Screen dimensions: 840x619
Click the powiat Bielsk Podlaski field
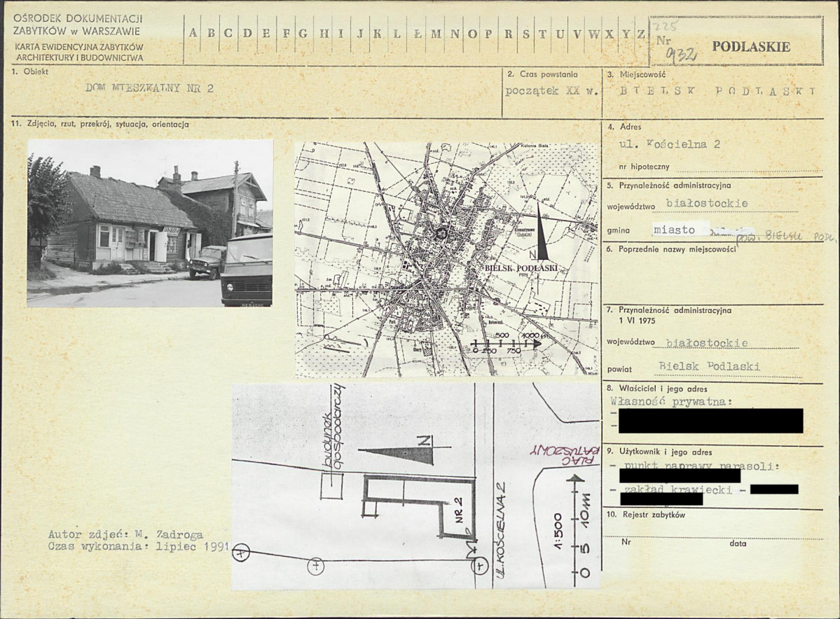click(x=709, y=366)
